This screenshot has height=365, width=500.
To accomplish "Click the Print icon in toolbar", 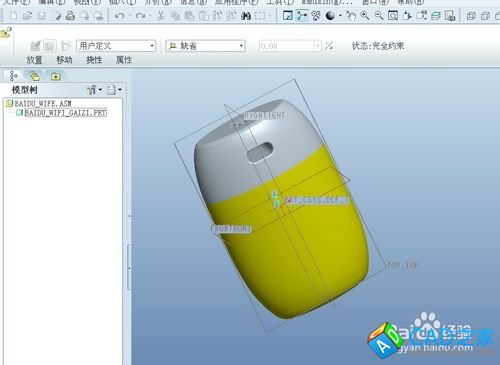I will (x=70, y=16).
